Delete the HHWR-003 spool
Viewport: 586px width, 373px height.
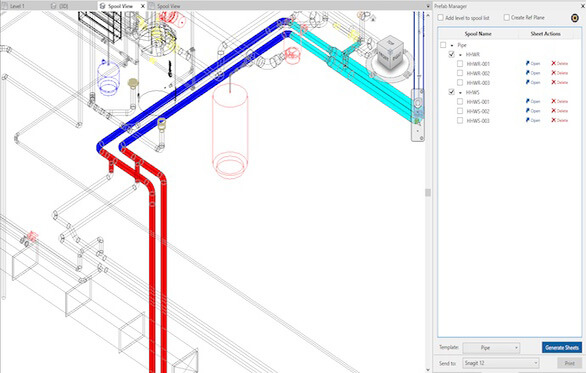(x=559, y=82)
